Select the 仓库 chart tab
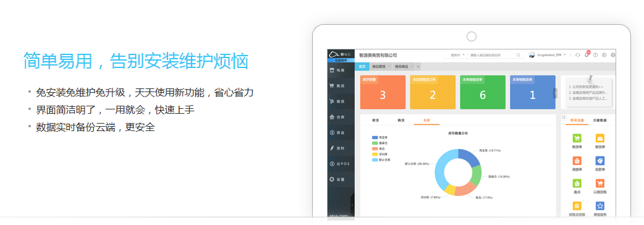 pyautogui.click(x=426, y=121)
